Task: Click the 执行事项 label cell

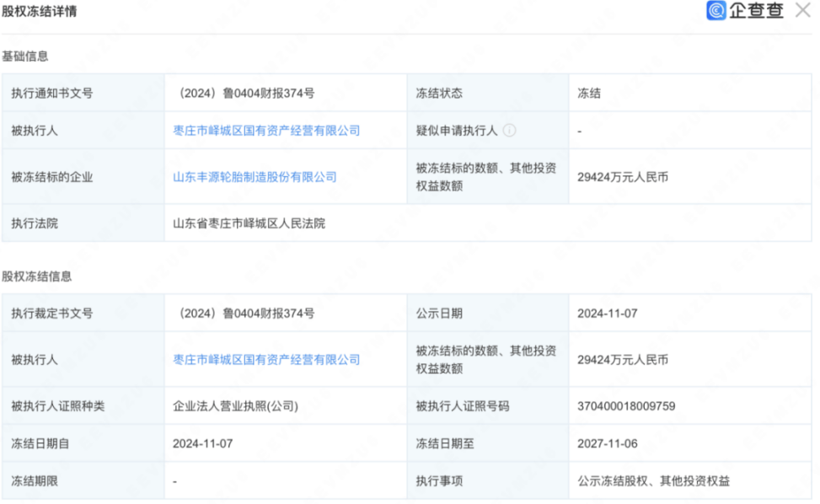Action: [488, 480]
